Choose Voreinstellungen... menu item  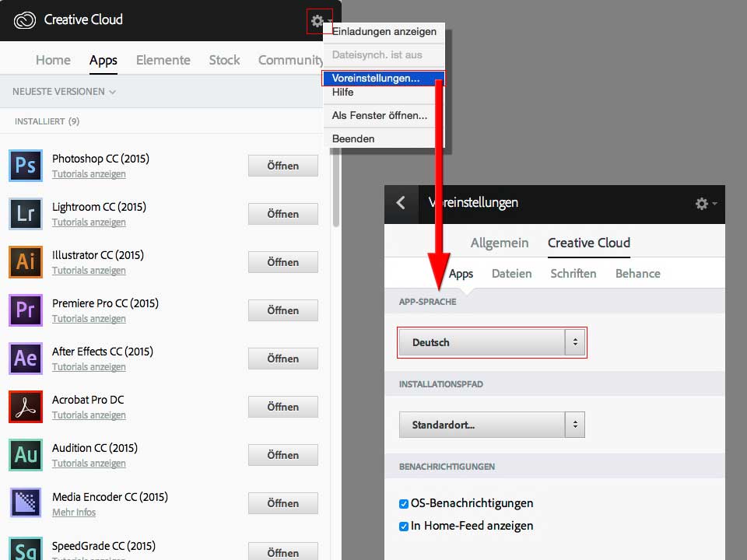[x=383, y=78]
